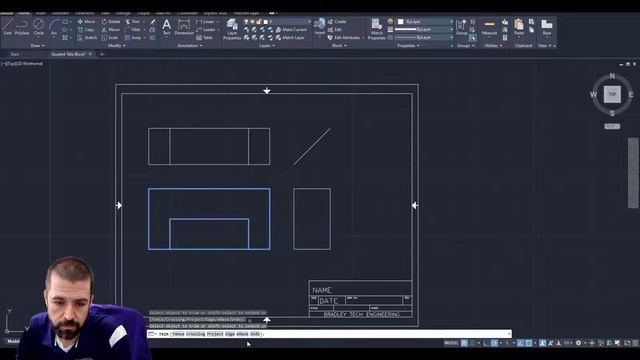The height and width of the screenshot is (360, 640).
Task: Click Make Current layer button
Action: point(291,29)
